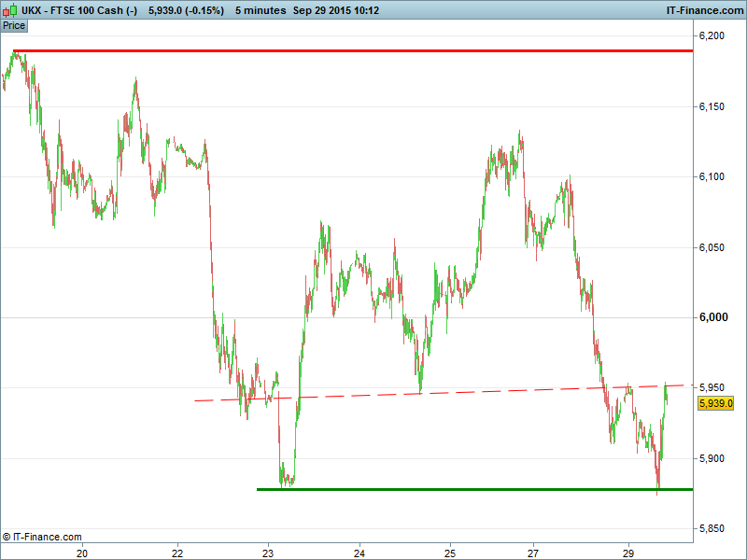Click the 20 date marker on time axis

[x=82, y=553]
